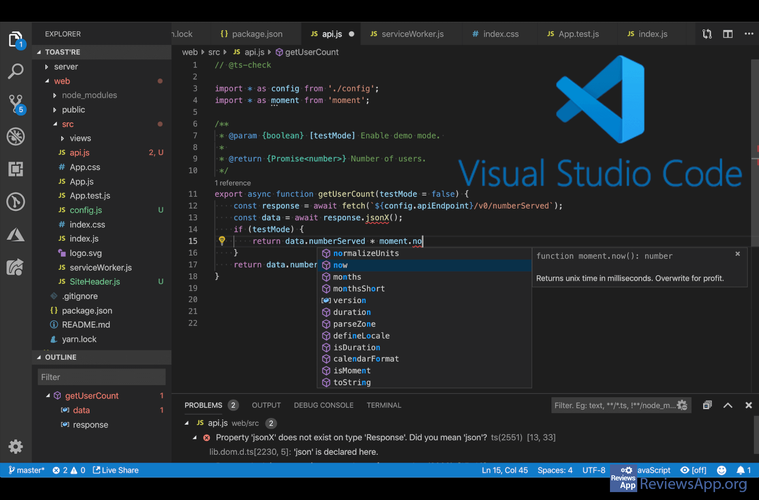Open the Debug view icon

tap(15, 137)
